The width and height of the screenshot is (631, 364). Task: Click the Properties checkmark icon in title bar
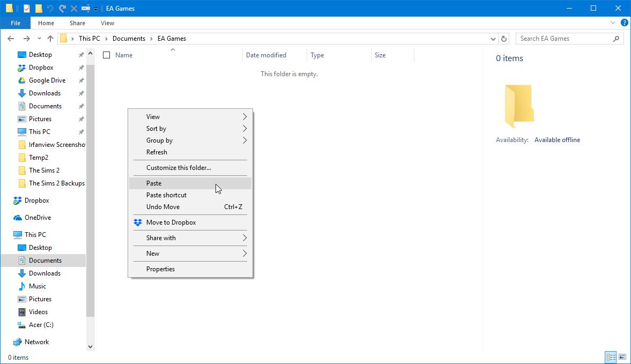click(x=27, y=8)
